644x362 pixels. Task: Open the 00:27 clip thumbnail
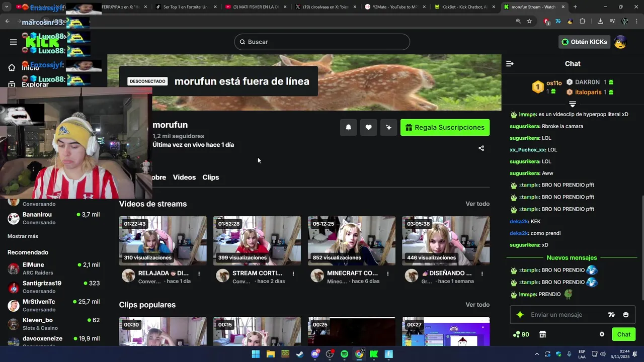(446, 331)
